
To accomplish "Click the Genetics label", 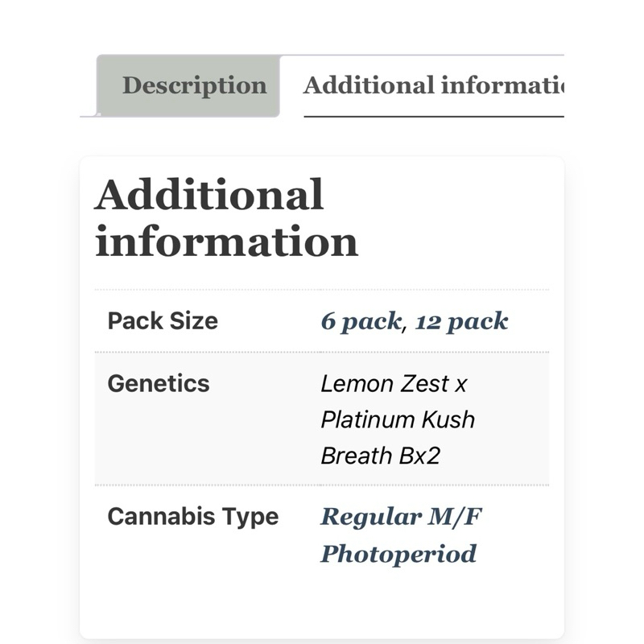I will 159,384.
